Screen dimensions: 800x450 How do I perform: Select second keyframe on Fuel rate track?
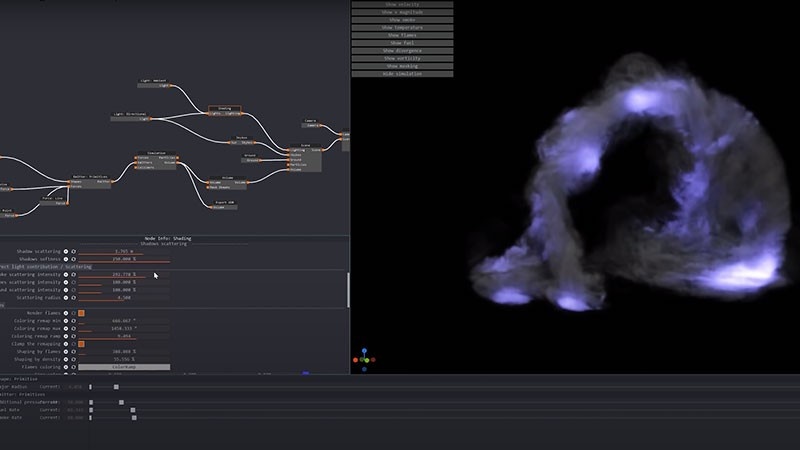(x=133, y=410)
